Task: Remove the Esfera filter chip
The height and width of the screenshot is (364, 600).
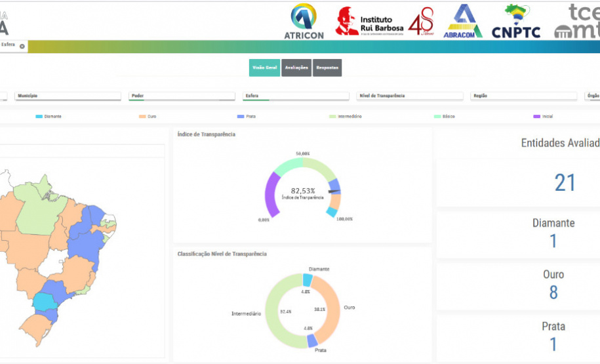Action: 22,46
